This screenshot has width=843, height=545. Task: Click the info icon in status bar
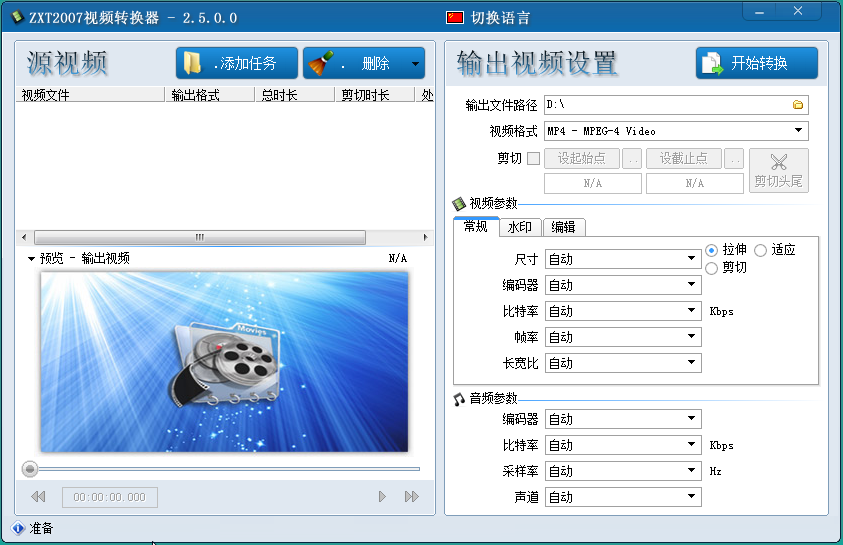18,528
